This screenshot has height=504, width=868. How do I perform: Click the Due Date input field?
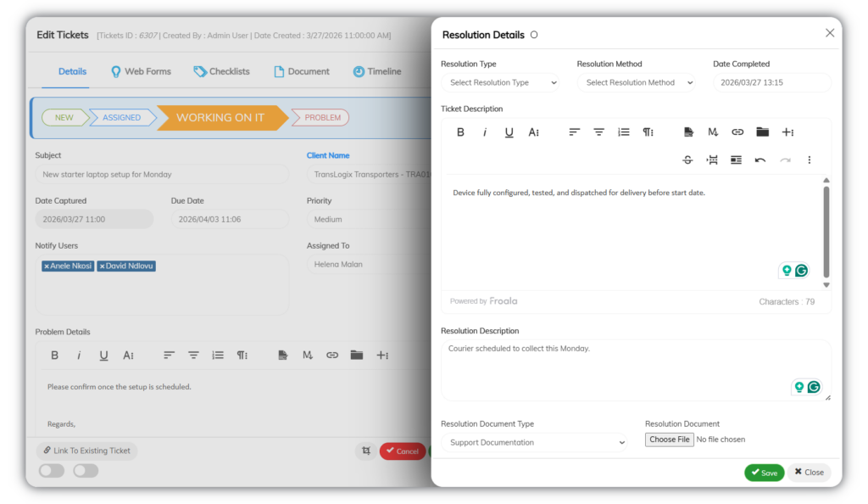tap(230, 219)
